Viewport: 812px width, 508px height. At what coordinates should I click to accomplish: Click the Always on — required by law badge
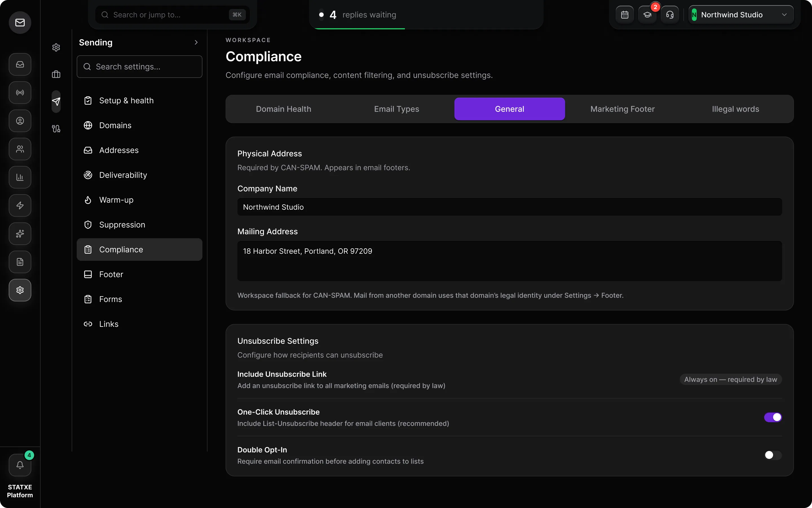click(x=731, y=379)
